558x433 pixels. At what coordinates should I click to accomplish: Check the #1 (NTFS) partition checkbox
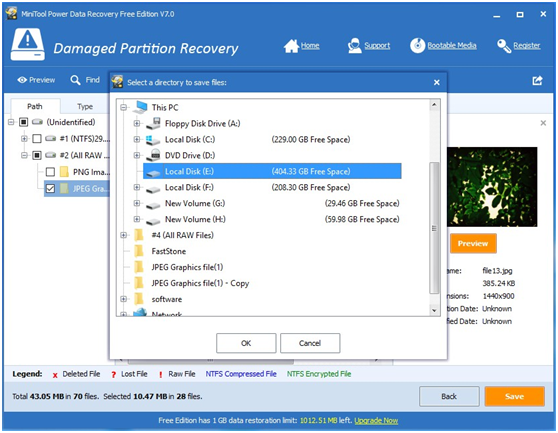pyautogui.click(x=37, y=138)
